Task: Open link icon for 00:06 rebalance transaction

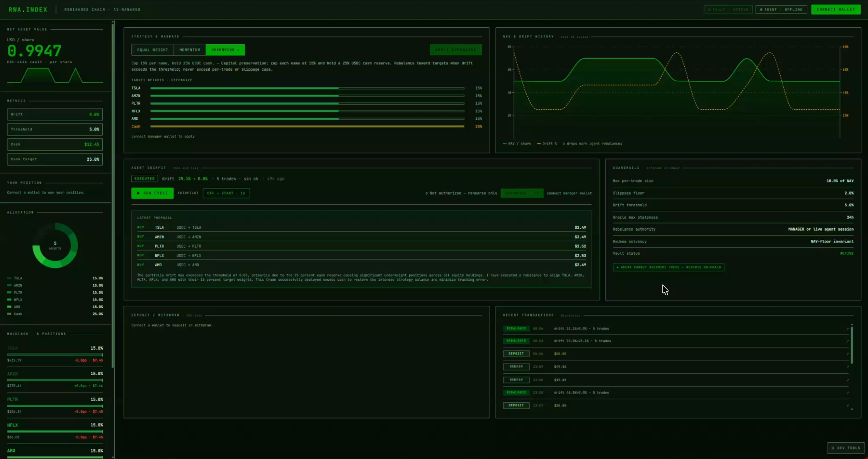Action: (847, 329)
